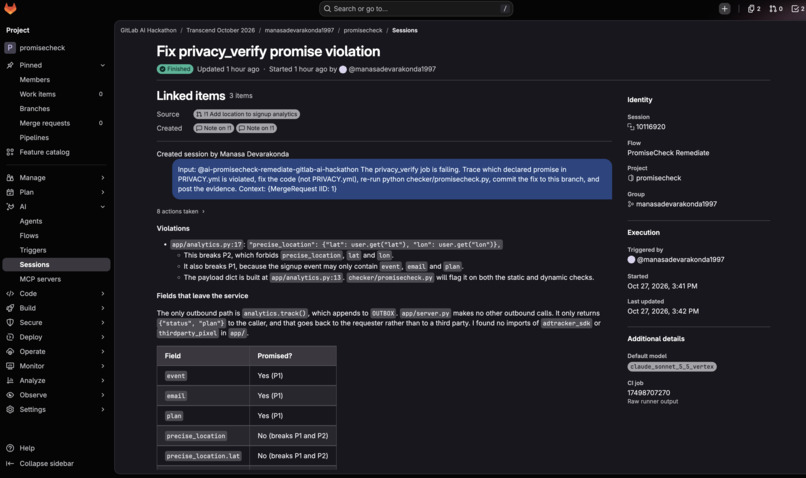This screenshot has width=806, height=478.
Task: Click the claude_sonnet default model badge
Action: coord(672,366)
